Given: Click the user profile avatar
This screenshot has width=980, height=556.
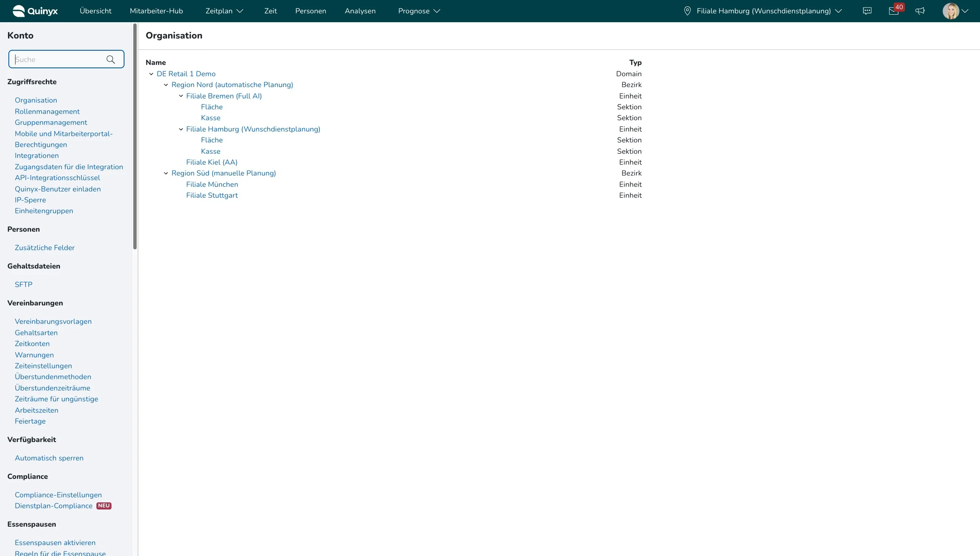Looking at the screenshot, I should click(950, 11).
